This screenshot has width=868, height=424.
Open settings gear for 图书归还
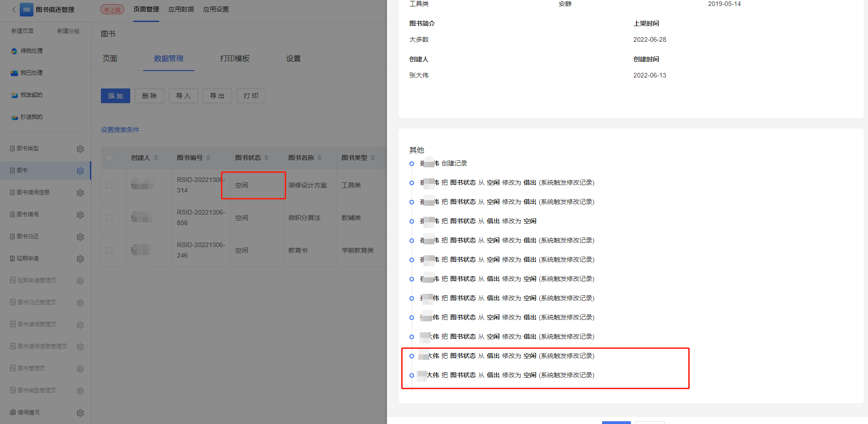[x=80, y=237]
